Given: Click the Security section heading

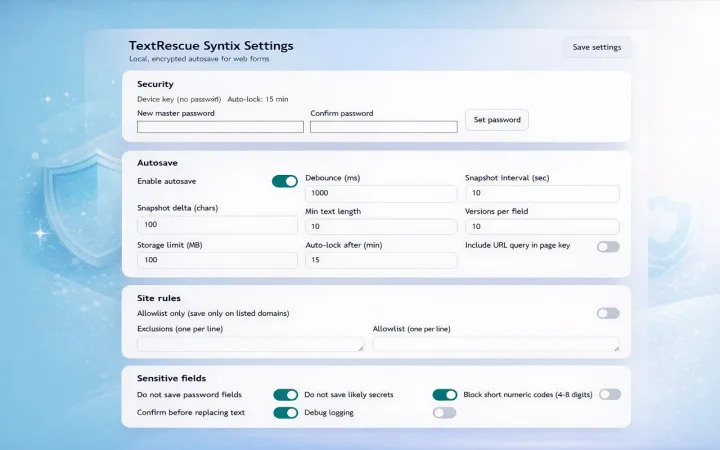Looking at the screenshot, I should (155, 84).
